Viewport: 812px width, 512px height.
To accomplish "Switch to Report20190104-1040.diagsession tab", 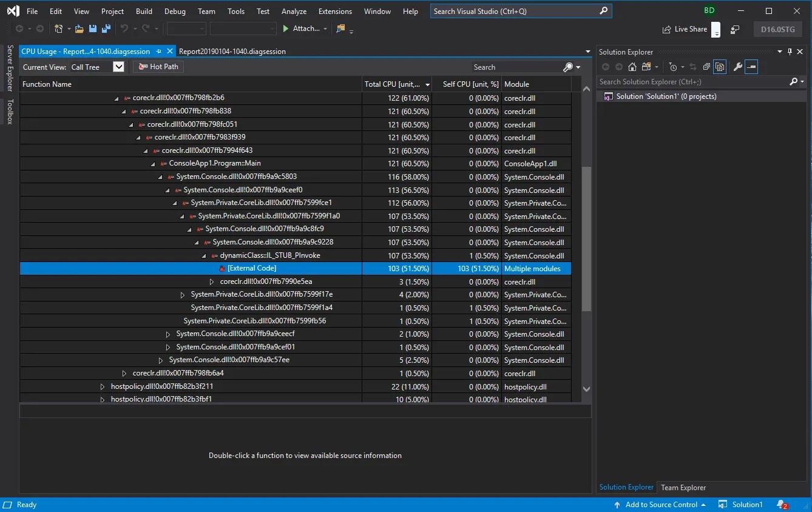I will (x=232, y=52).
